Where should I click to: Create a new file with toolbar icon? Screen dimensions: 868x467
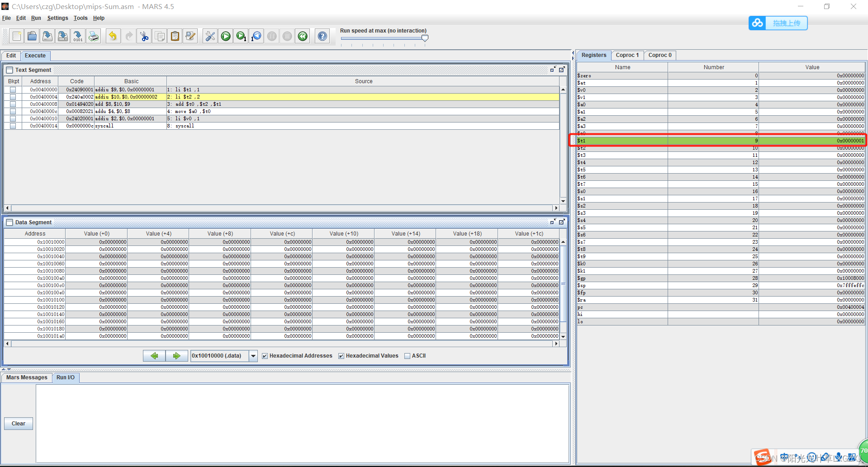tap(17, 36)
